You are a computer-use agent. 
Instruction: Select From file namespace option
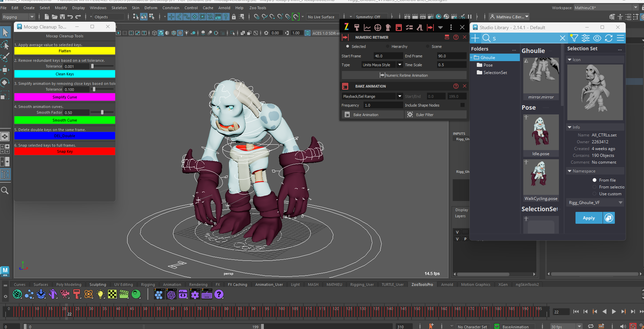click(x=594, y=180)
